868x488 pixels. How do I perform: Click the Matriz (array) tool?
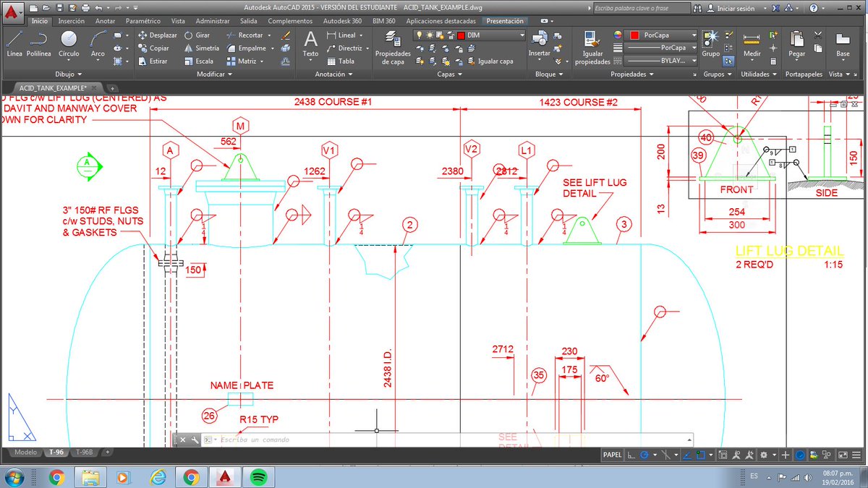(242, 61)
